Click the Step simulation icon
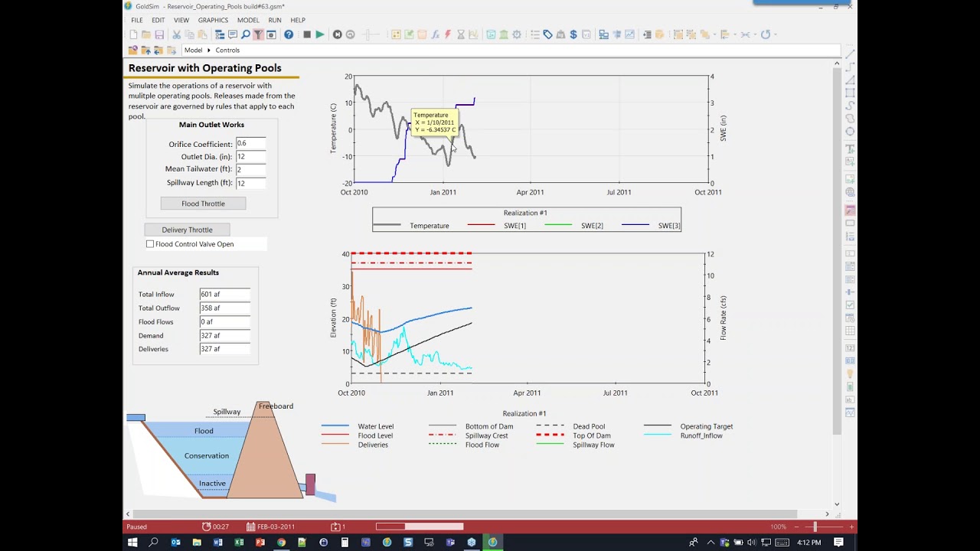980x551 pixels. pos(337,34)
